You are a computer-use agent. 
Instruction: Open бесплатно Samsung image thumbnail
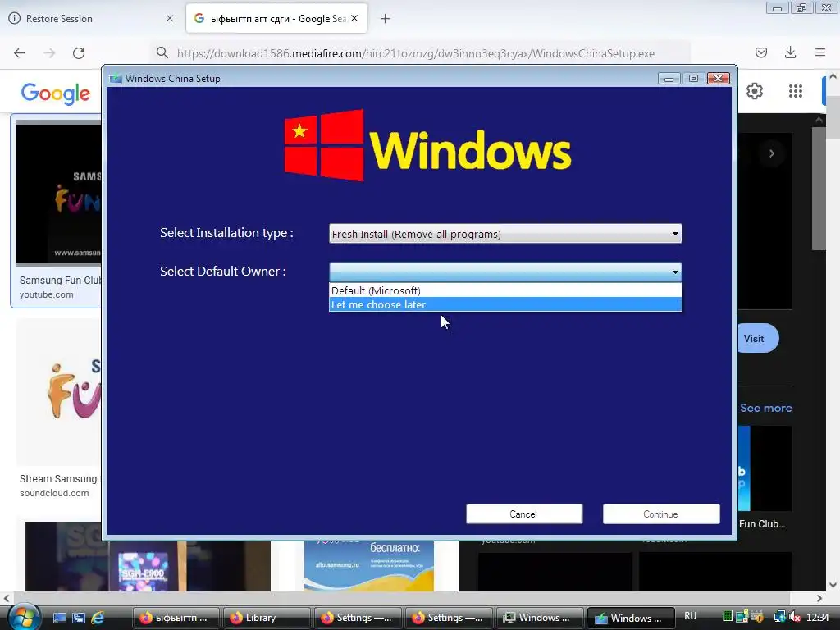(369, 566)
